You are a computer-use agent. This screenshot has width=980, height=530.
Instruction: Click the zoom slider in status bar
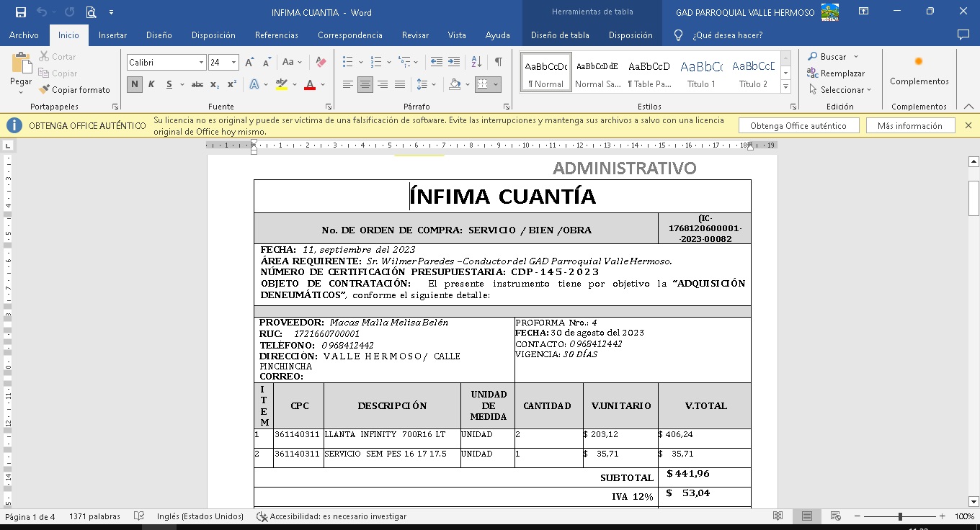(x=900, y=516)
